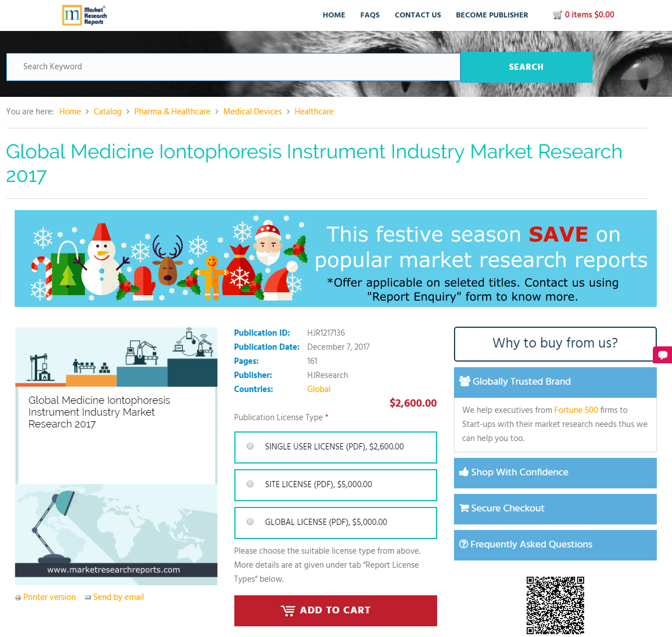672x637 pixels.
Task: Expand the Frequently Asked Questions panel
Action: coord(555,545)
